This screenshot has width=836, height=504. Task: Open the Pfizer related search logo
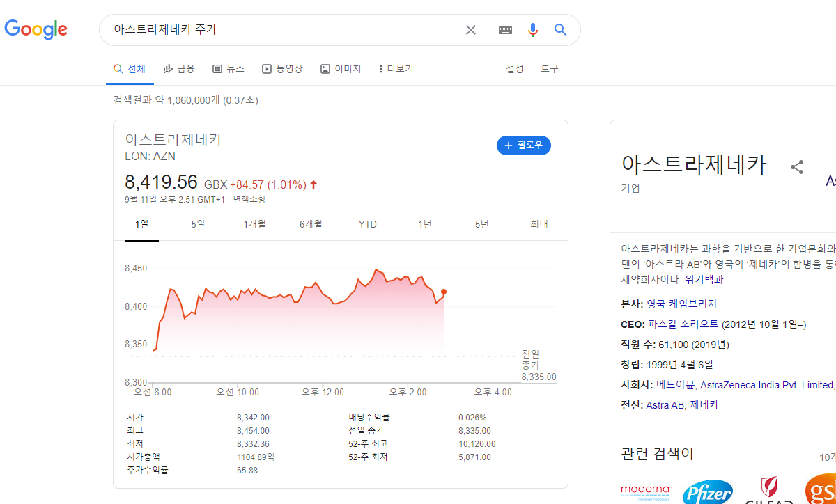point(707,491)
